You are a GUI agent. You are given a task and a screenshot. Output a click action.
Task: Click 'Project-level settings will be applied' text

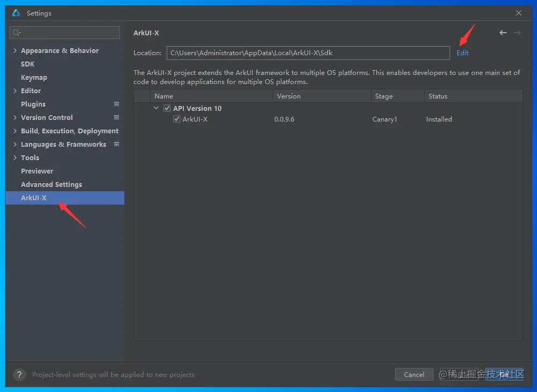click(114, 374)
